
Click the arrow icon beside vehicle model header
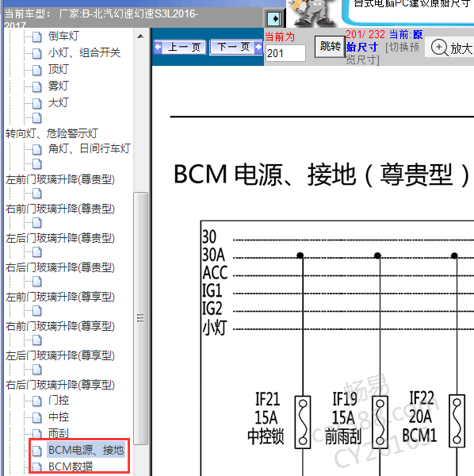[275, 19]
